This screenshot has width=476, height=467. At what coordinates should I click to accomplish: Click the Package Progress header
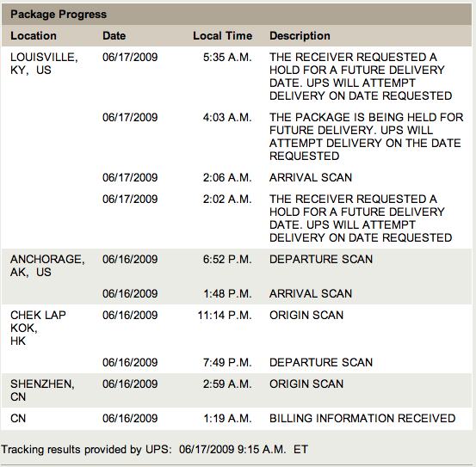coord(59,15)
